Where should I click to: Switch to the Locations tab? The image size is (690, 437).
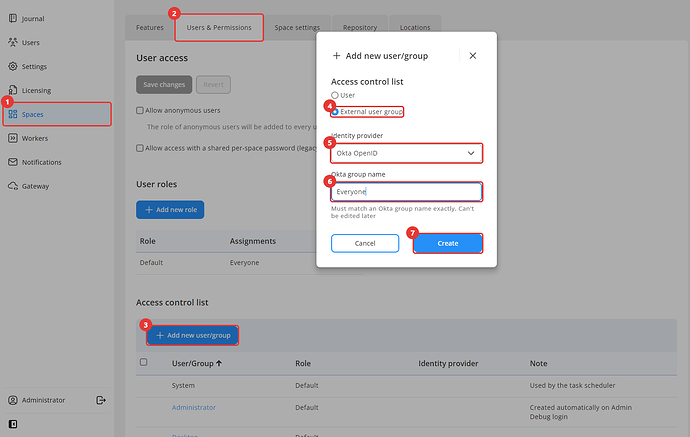pyautogui.click(x=415, y=27)
